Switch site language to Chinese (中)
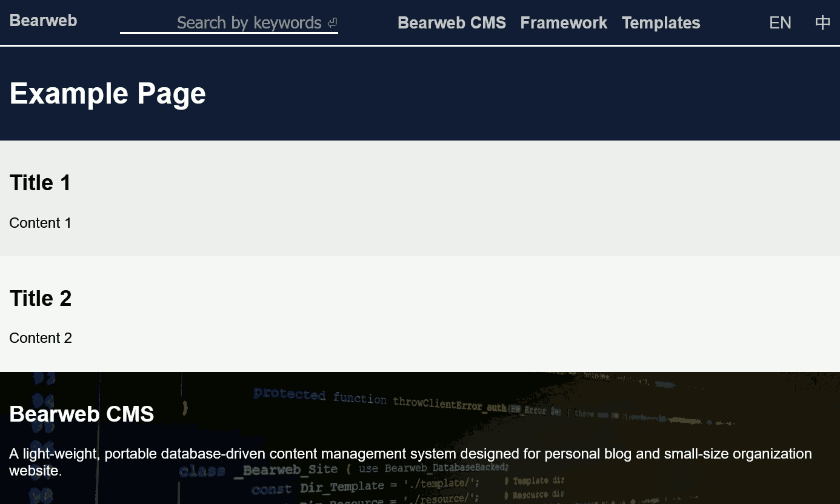 tap(822, 23)
